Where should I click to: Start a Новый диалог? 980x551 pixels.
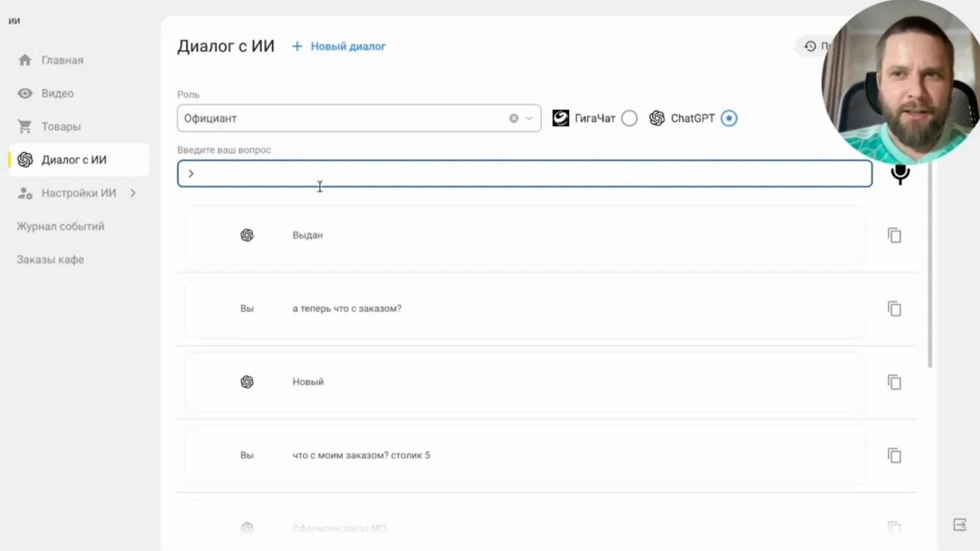(348, 46)
